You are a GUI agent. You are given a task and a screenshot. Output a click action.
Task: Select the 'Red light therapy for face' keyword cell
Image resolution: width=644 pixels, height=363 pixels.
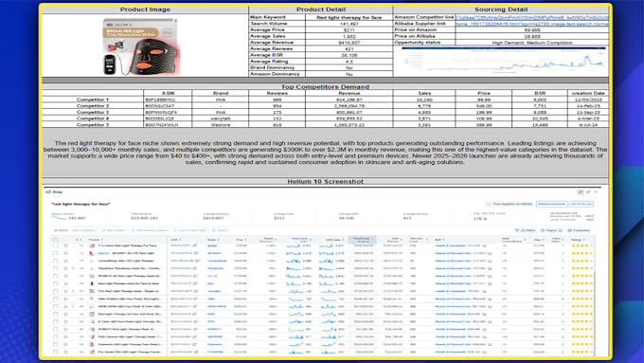coord(349,17)
